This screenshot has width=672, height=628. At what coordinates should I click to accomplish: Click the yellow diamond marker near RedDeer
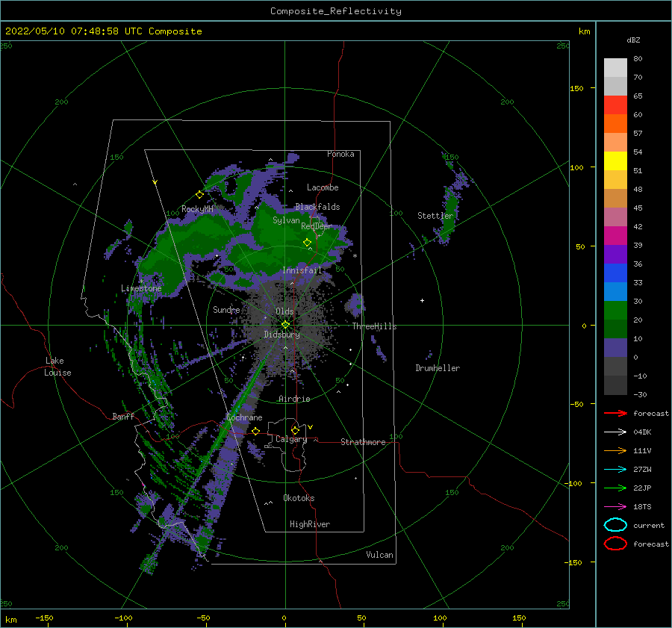pos(308,243)
